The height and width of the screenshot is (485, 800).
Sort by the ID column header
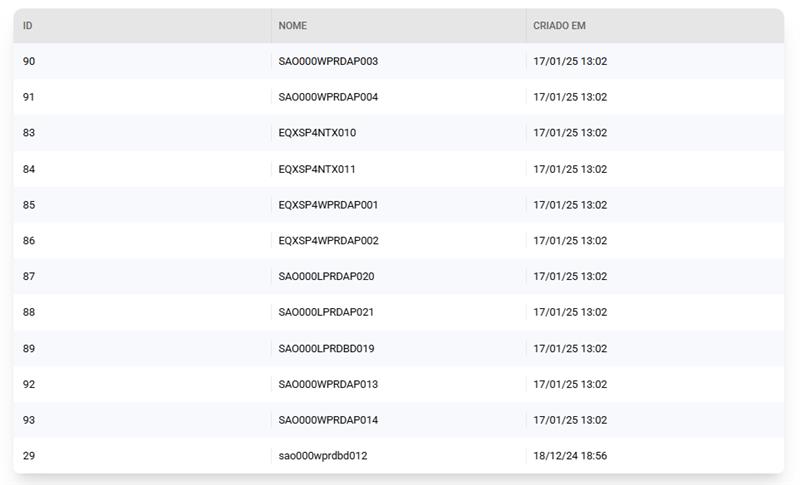[x=28, y=26]
